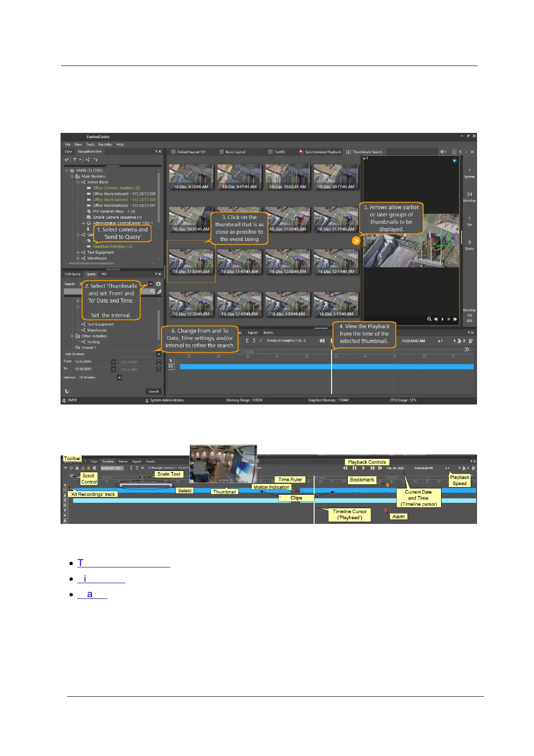Image resolution: width=534 pixels, height=756 pixels.
Task: Collapse the Admin Block tree node
Action: 78,182
